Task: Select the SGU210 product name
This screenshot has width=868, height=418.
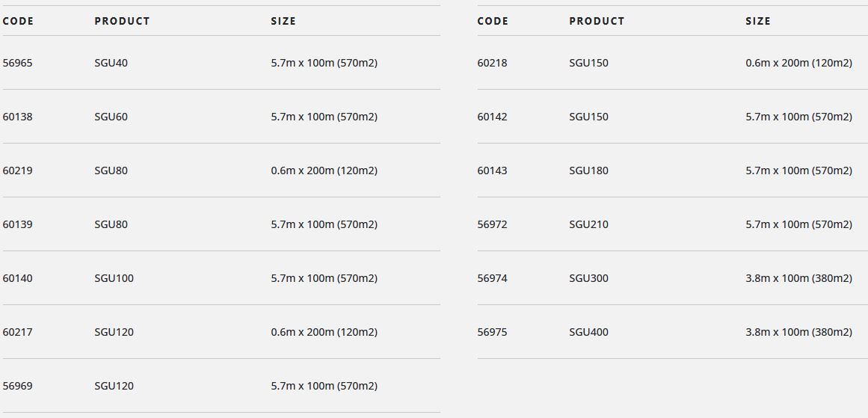Action: [588, 224]
